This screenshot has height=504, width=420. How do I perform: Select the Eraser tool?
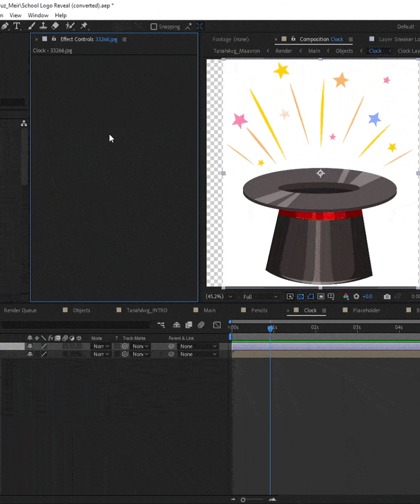point(55,26)
